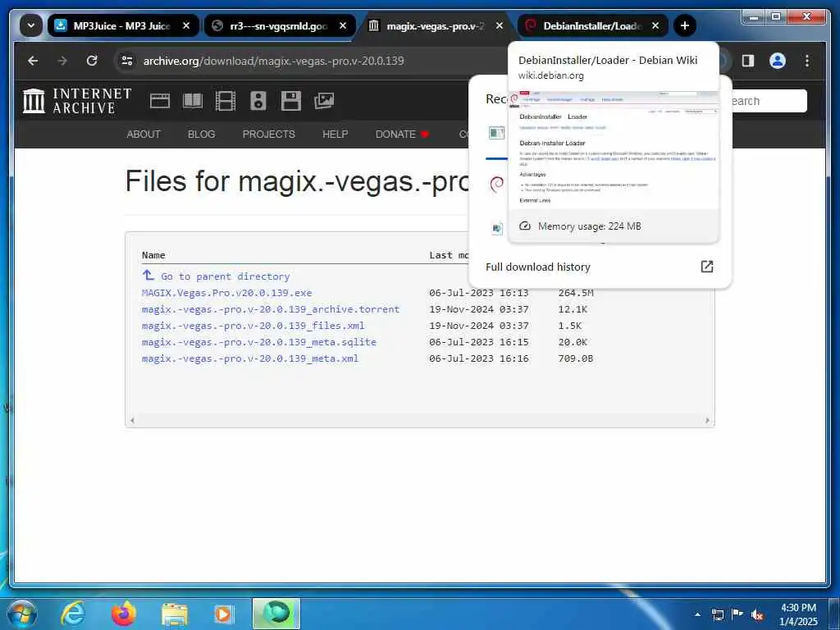Click the Name column header
This screenshot has width=840, height=630.
point(153,255)
